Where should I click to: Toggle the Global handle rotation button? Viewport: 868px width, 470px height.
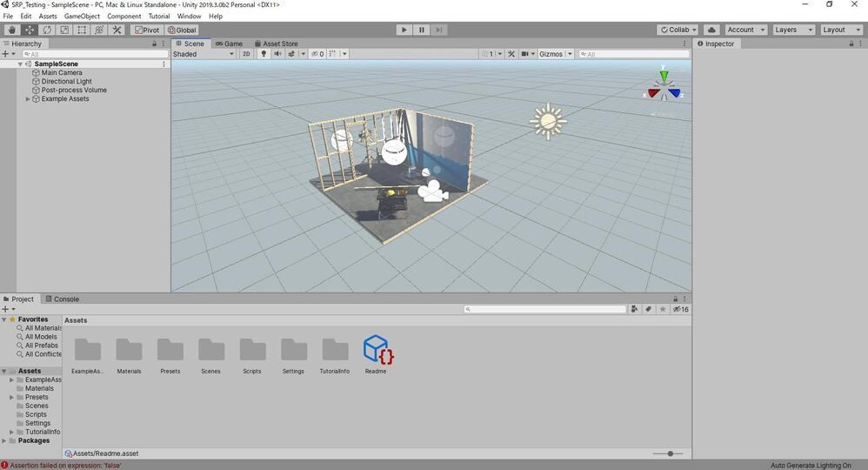click(182, 30)
